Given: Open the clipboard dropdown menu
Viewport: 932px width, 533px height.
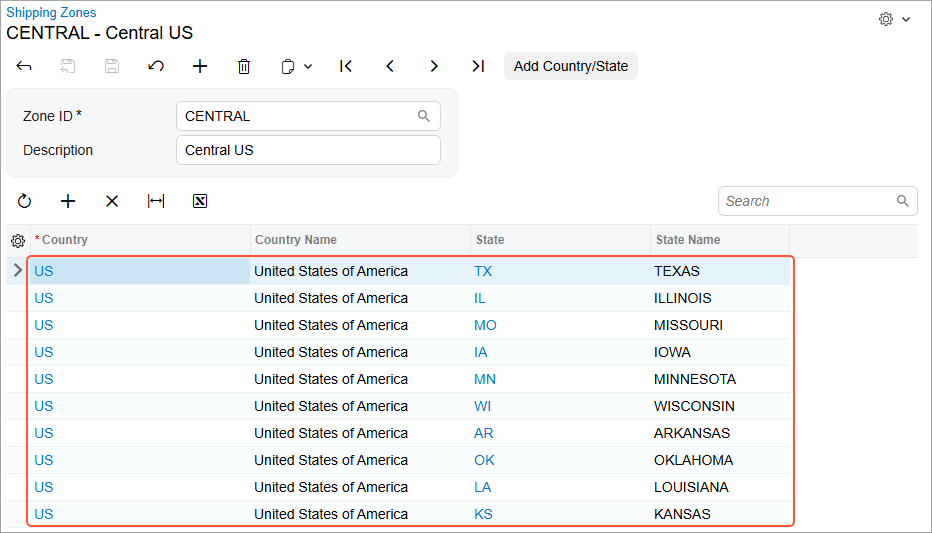Looking at the screenshot, I should coord(296,66).
